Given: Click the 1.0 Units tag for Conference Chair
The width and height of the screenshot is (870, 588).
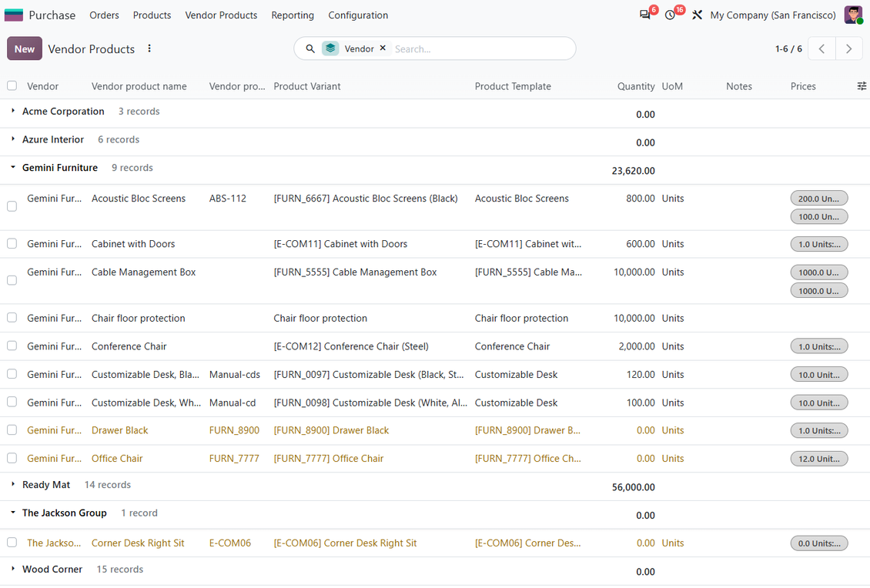Looking at the screenshot, I should pyautogui.click(x=819, y=346).
